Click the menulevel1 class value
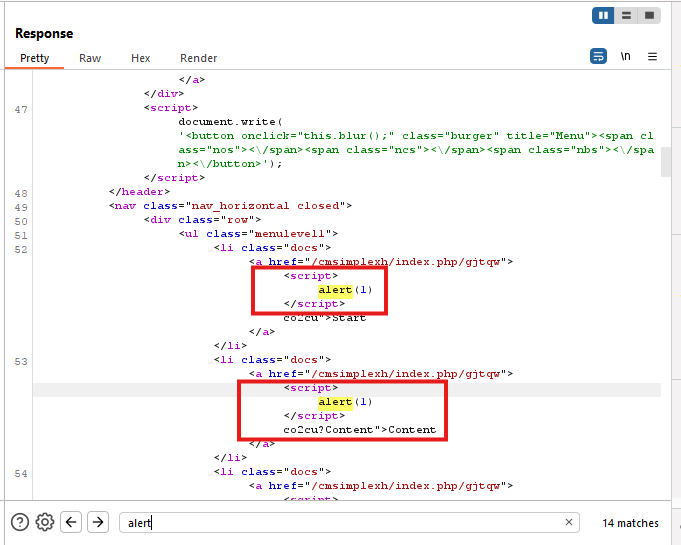The width and height of the screenshot is (681, 545). 290,234
